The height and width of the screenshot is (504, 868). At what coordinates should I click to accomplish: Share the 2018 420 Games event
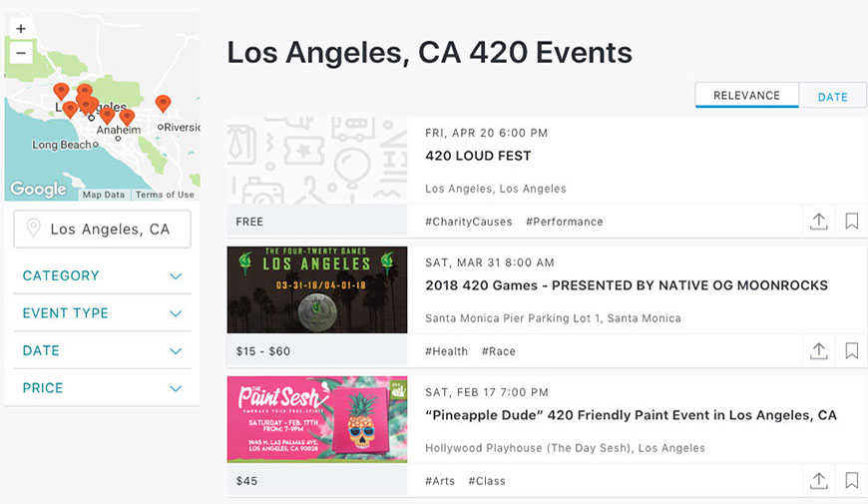click(x=819, y=351)
